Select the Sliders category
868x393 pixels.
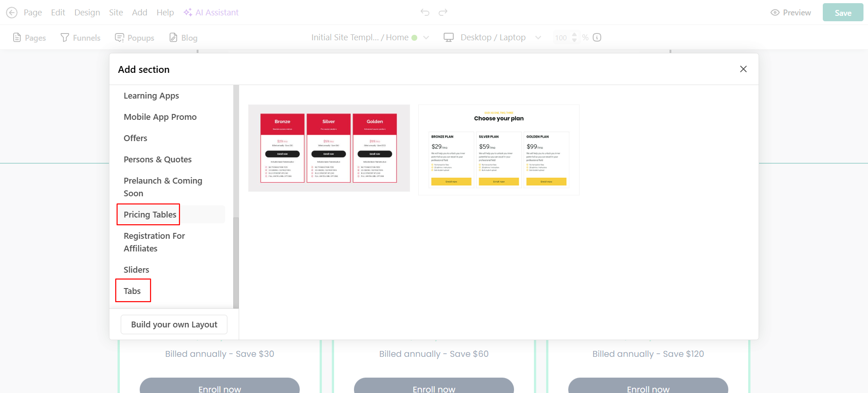(137, 270)
